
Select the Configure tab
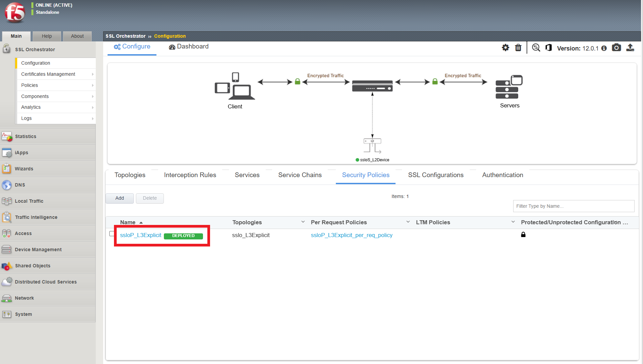pyautogui.click(x=132, y=47)
